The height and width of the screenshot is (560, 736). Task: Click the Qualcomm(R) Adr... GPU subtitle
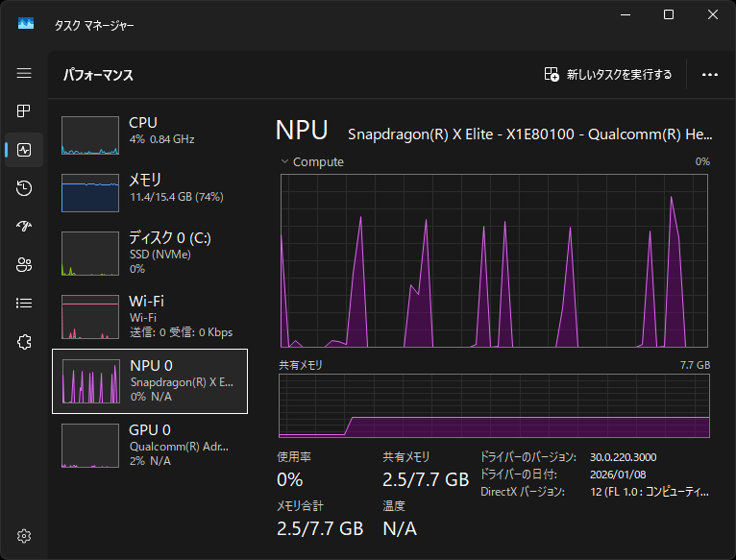(x=179, y=447)
